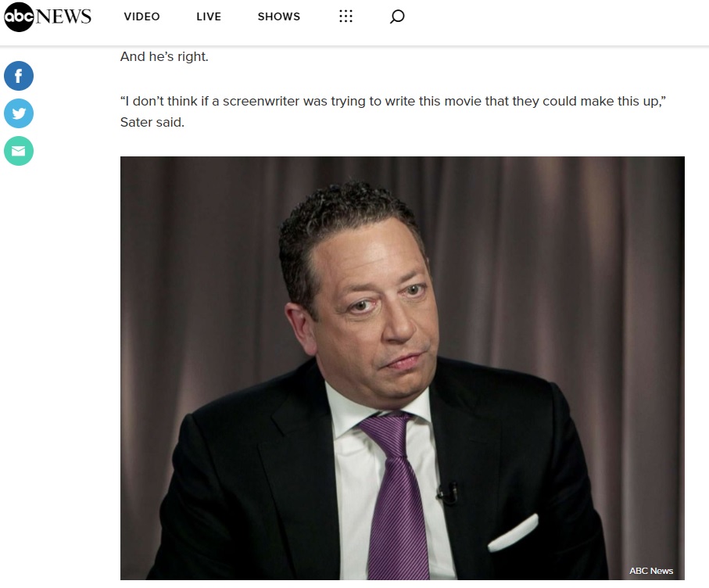
Task: Click the round 'abc' circle in logo
Action: pyautogui.click(x=19, y=16)
